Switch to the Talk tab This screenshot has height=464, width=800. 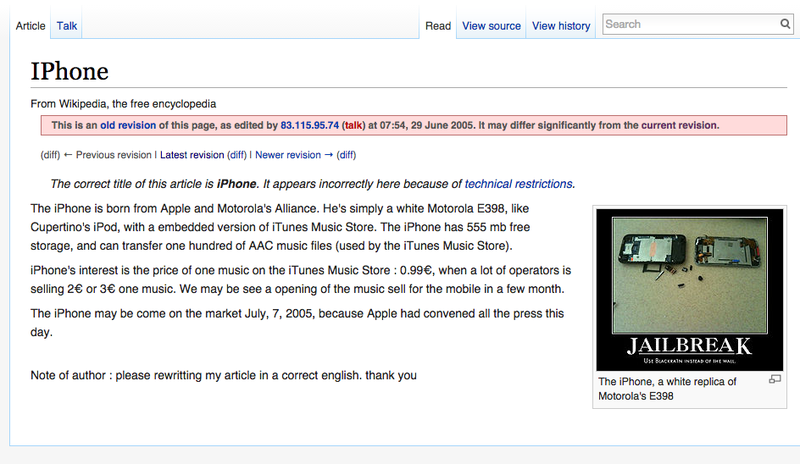pyautogui.click(x=66, y=26)
